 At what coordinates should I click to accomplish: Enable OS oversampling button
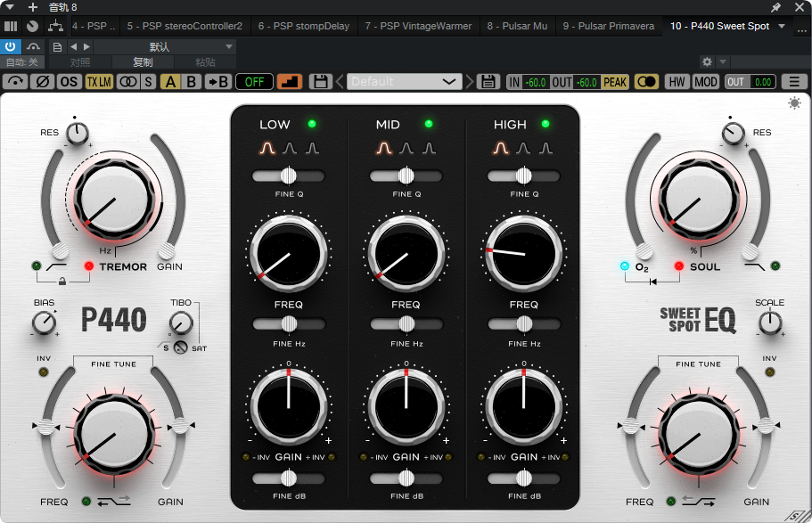click(x=69, y=82)
